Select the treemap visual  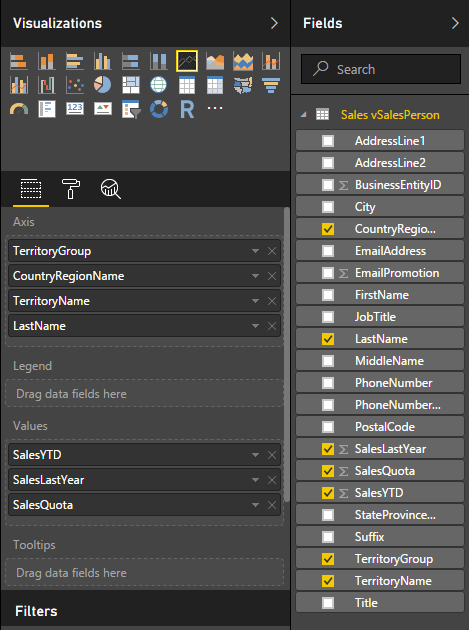click(x=131, y=85)
